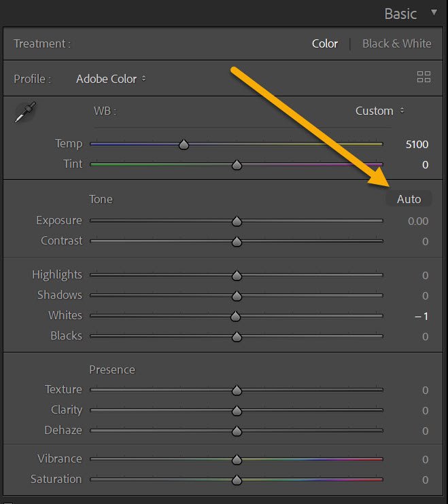Image resolution: width=448 pixels, height=504 pixels.
Task: Open the Adobe Color profile dropdown
Action: 111,79
